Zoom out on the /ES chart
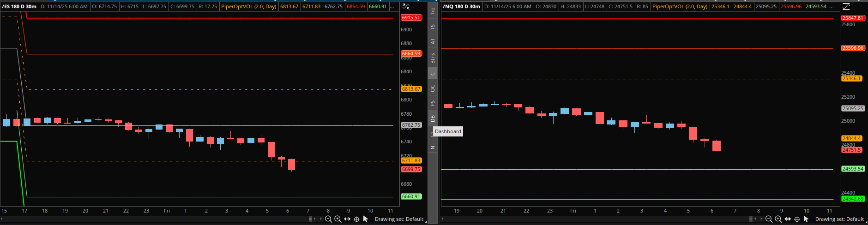Image resolution: width=868 pixels, height=225 pixels. (328, 219)
